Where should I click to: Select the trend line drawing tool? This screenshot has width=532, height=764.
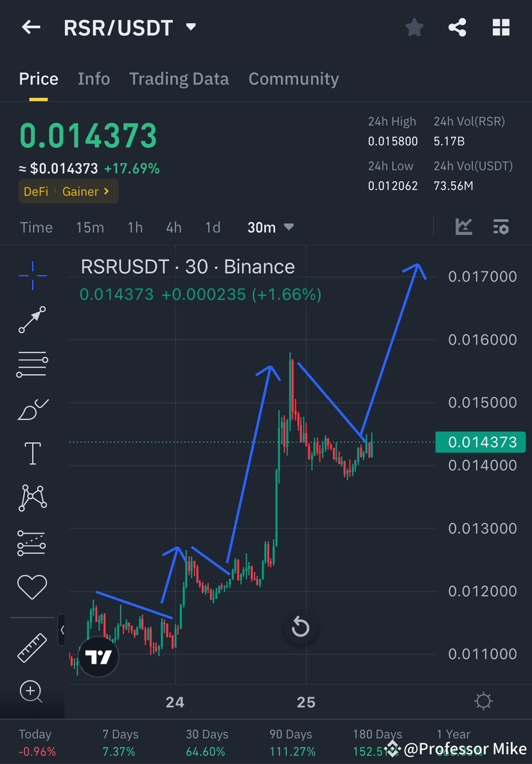[31, 320]
